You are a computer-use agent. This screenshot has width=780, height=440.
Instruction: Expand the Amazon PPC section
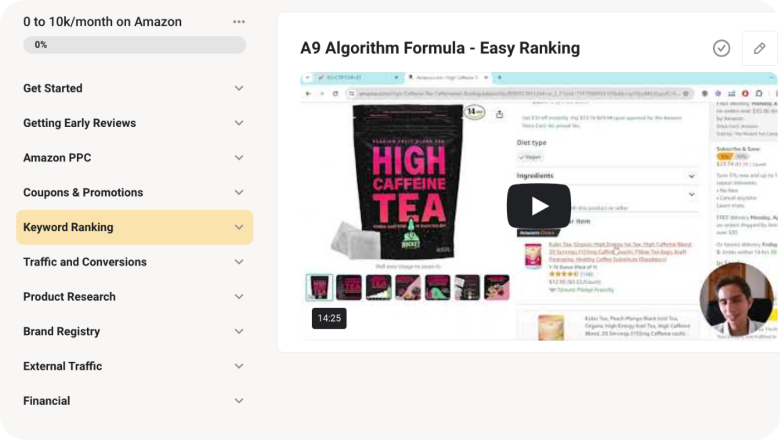(134, 158)
